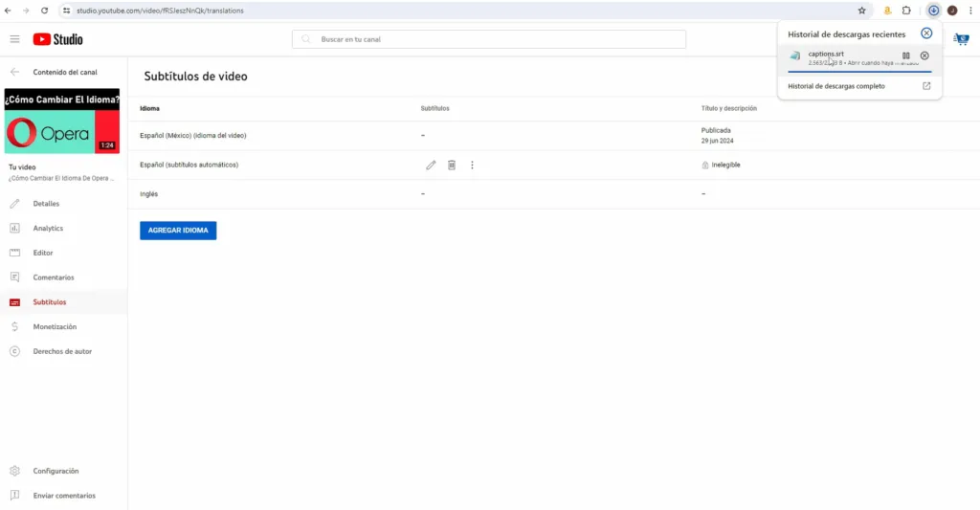Select the Inglés language row
980x510 pixels.
pyautogui.click(x=554, y=193)
